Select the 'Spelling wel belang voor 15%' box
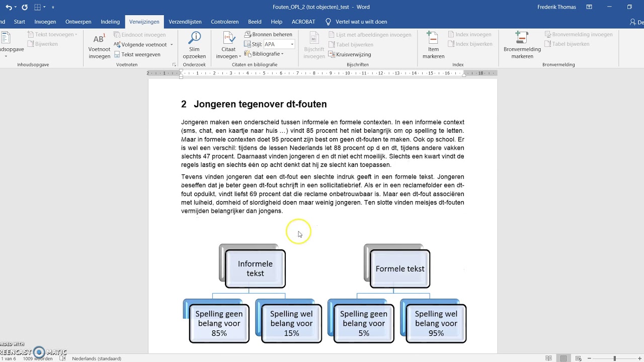 (291, 323)
